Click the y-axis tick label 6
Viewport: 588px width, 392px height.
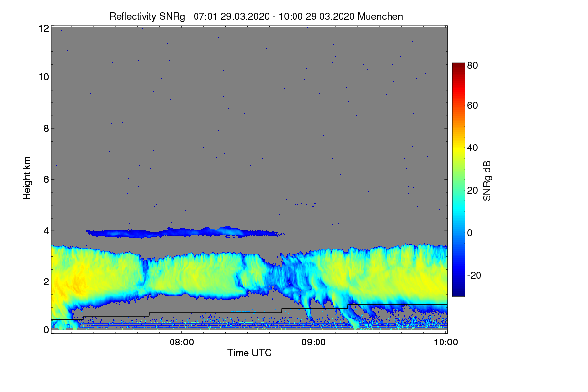(x=46, y=179)
